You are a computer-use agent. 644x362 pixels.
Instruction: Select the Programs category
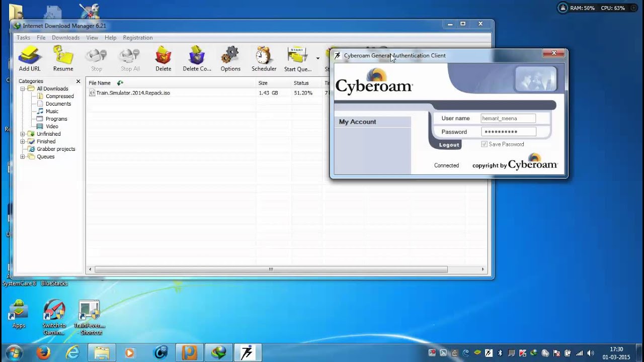(56, 119)
